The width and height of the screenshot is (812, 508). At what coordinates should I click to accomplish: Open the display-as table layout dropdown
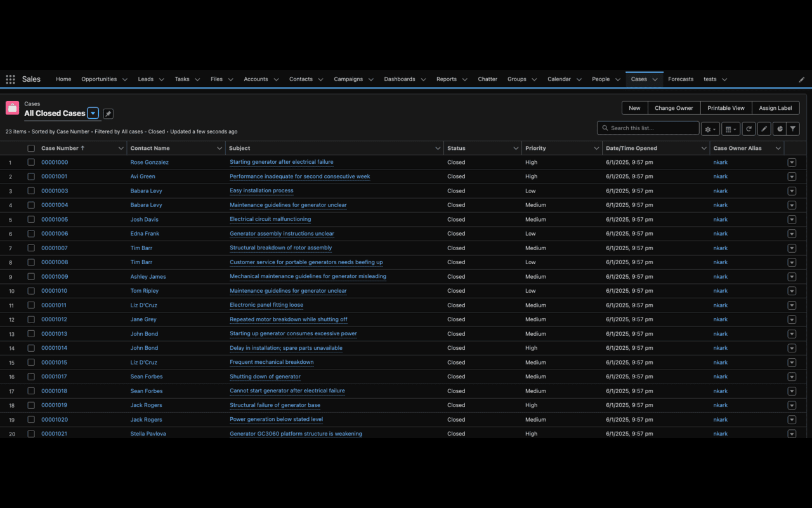pos(730,128)
